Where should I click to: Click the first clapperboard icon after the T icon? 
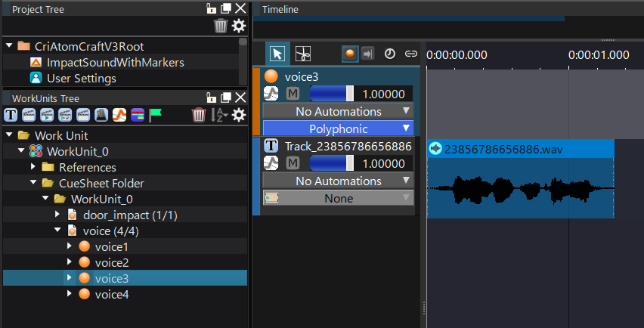click(x=29, y=115)
